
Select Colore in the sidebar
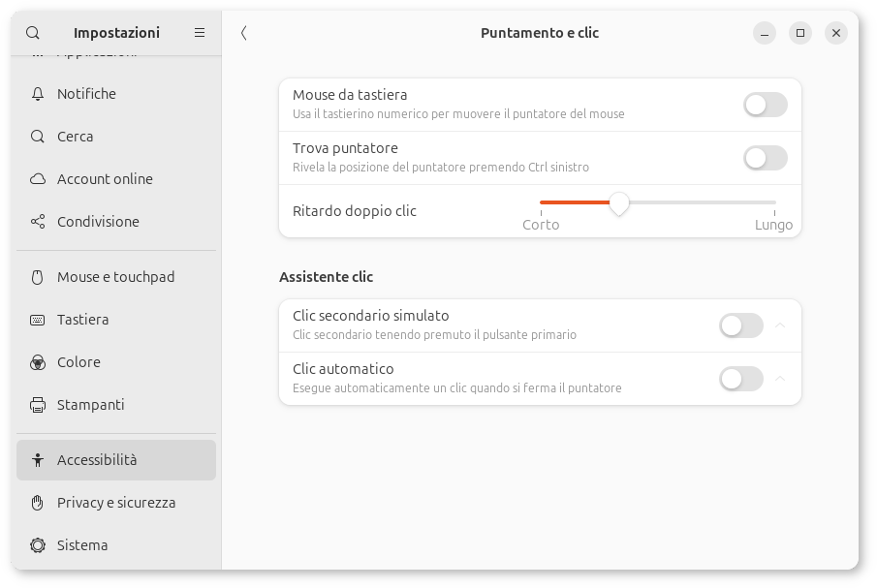point(78,362)
